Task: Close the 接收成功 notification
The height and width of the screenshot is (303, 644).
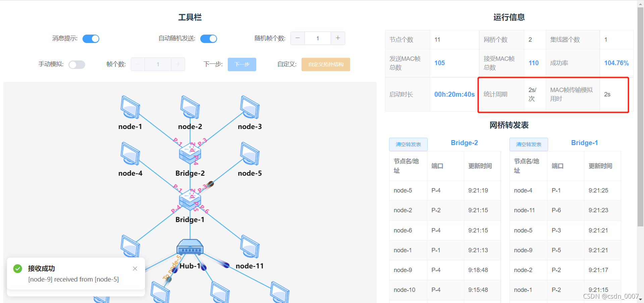Action: (x=135, y=268)
